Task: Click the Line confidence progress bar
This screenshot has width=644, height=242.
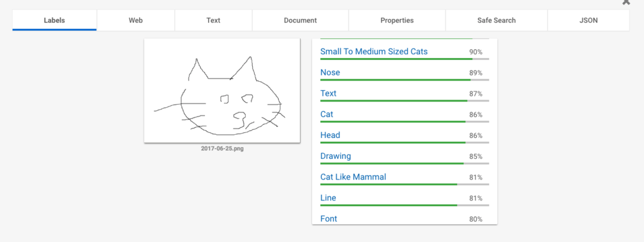Action: coord(404,205)
